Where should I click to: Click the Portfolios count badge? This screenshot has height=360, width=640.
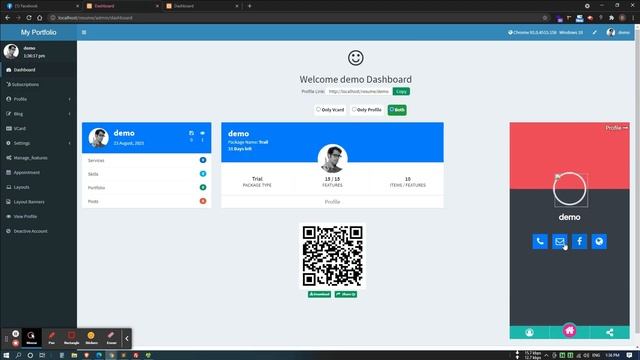[x=203, y=187]
